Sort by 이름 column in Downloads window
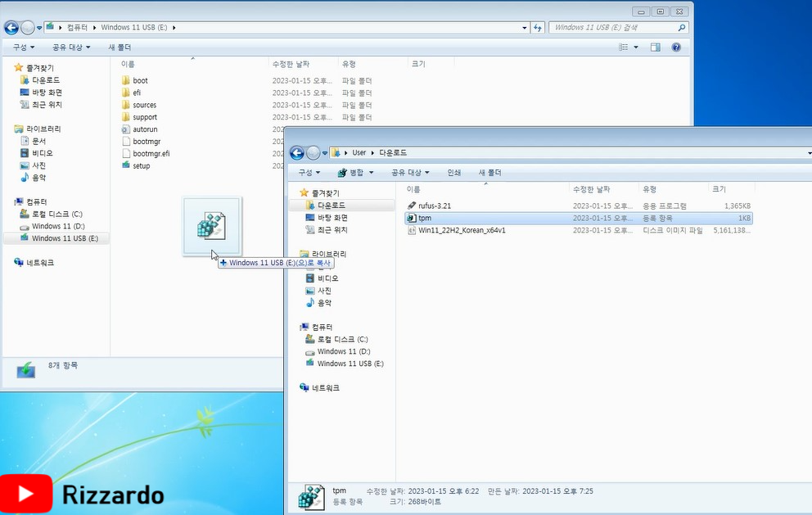Viewport: 812px width, 515px height. click(413, 190)
